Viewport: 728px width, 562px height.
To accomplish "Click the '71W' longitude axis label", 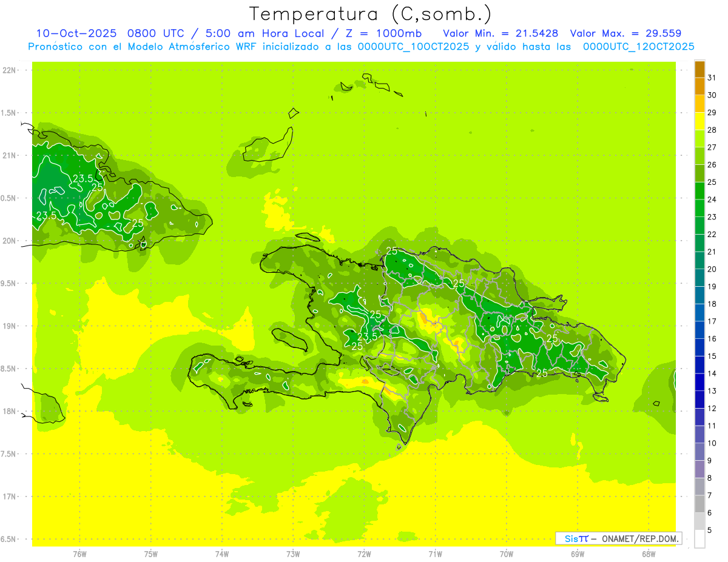I will click(435, 554).
